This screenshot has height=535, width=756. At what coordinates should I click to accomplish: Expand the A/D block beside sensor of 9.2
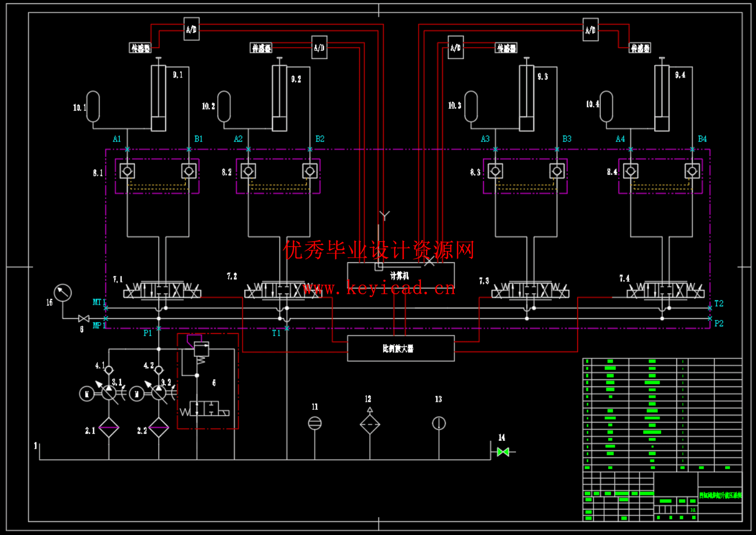[x=318, y=47]
